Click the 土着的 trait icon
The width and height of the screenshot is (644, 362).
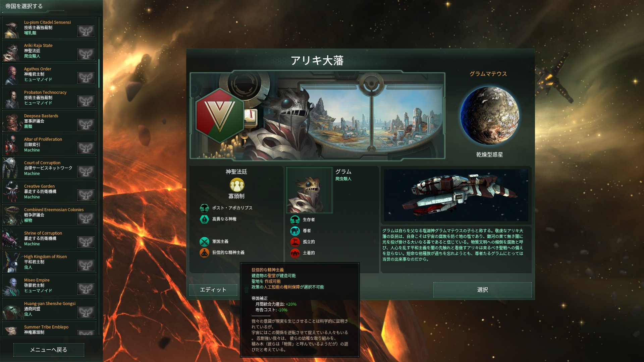coord(295,253)
